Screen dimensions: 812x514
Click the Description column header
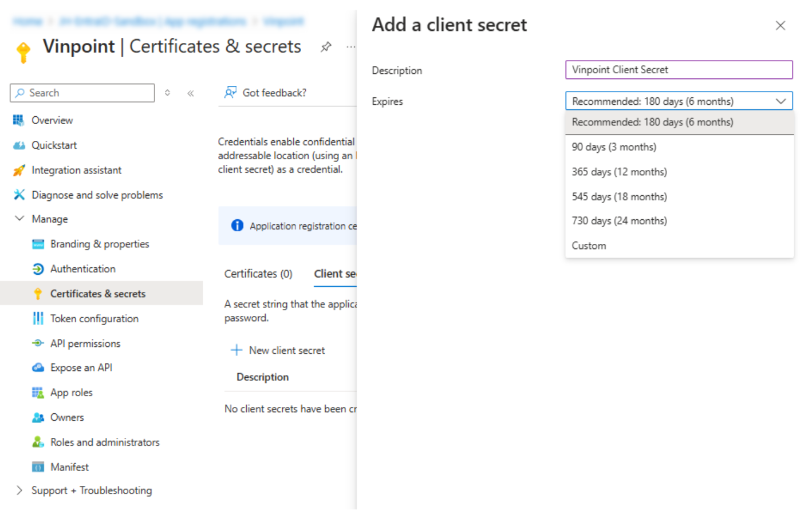pos(263,377)
